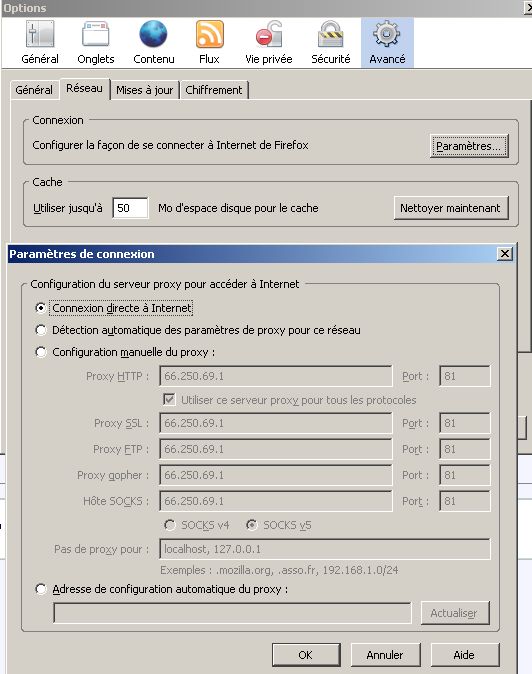The height and width of the screenshot is (674, 532).
Task: Open the Aide help button
Action: click(x=464, y=655)
